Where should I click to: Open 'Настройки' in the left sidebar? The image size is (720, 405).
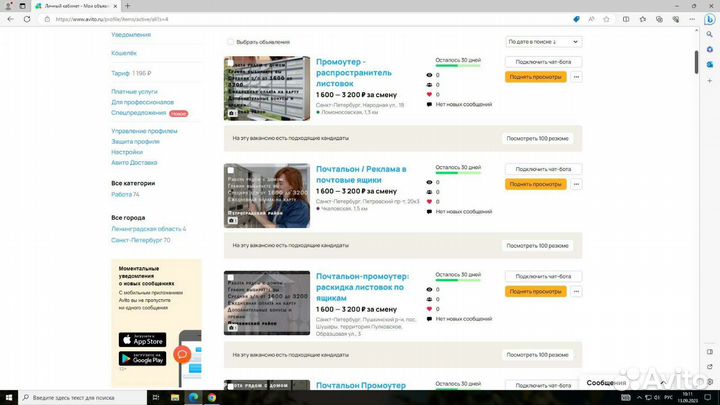click(126, 152)
